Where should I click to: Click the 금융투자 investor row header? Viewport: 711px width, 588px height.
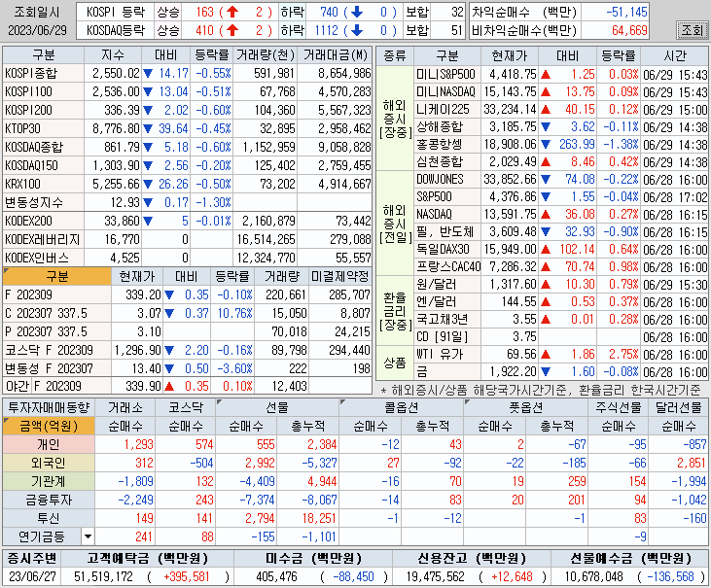[x=49, y=501]
